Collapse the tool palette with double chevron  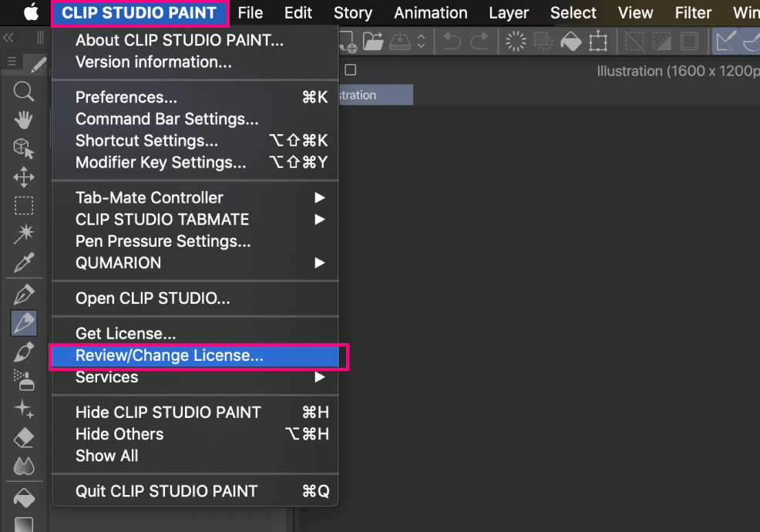click(8, 38)
